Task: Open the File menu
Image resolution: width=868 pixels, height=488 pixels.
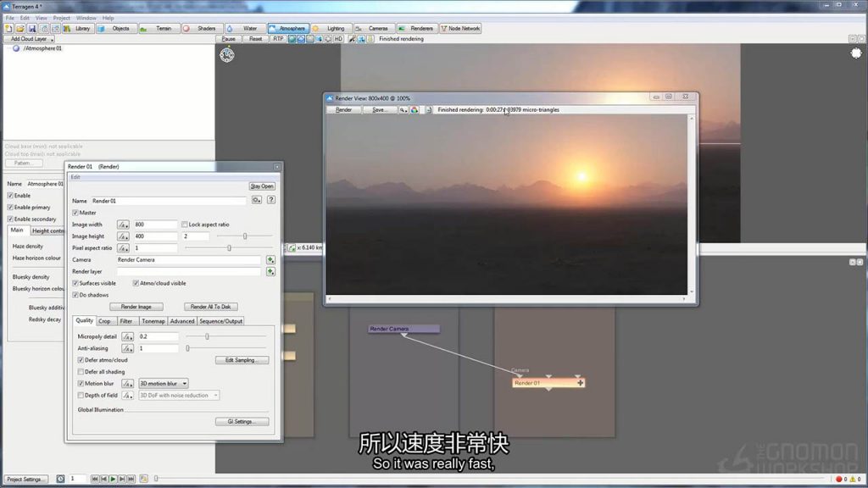Action: [x=10, y=19]
